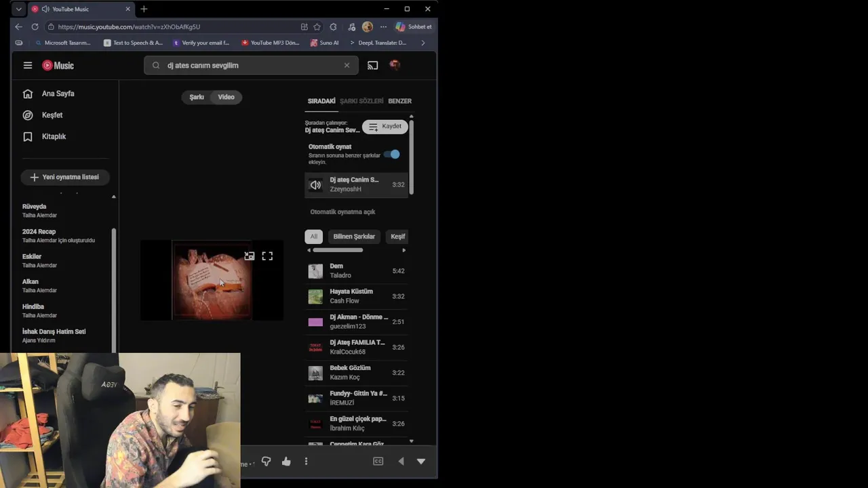This screenshot has width=868, height=488.
Task: Switch to Video mode
Action: pos(226,97)
